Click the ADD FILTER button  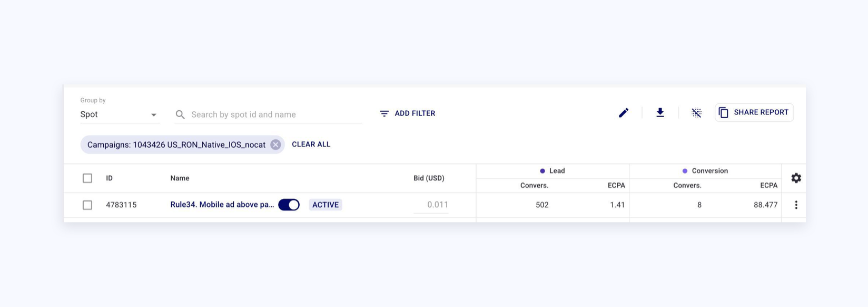coord(407,113)
